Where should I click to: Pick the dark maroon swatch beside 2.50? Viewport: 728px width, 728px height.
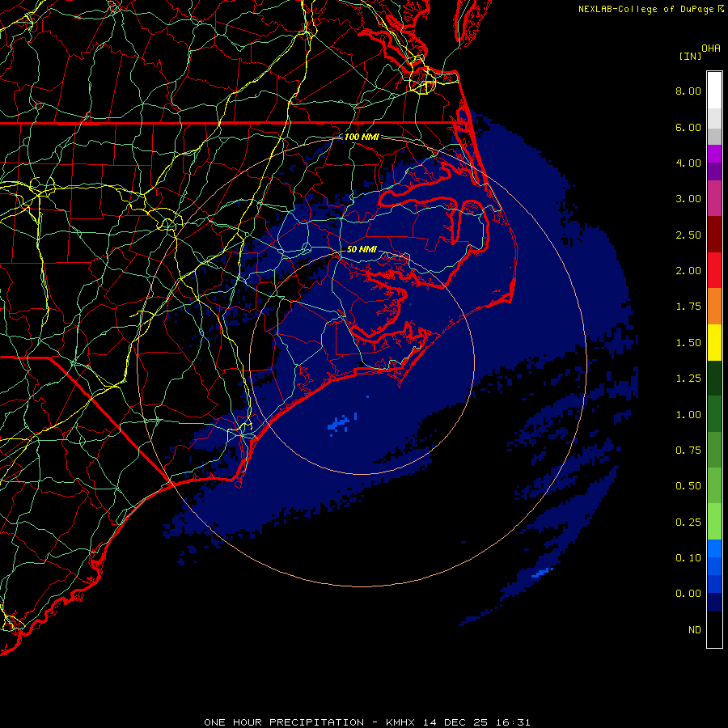click(x=714, y=235)
